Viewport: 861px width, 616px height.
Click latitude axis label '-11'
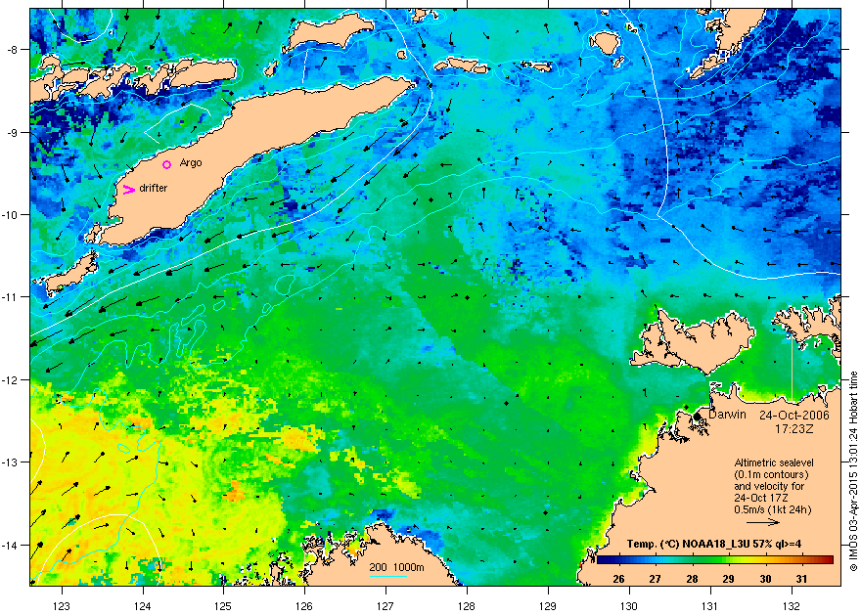tap(11, 296)
